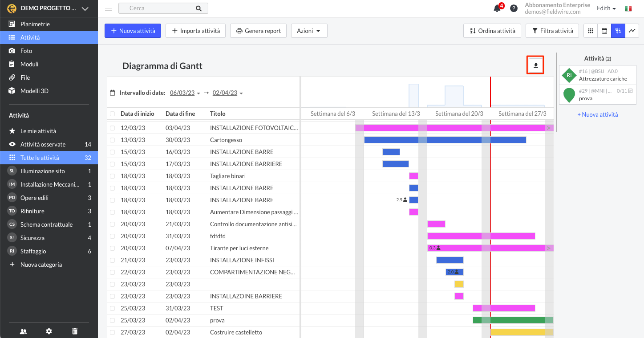Select the Sicurezza category
This screenshot has height=338, width=644.
tap(32, 238)
